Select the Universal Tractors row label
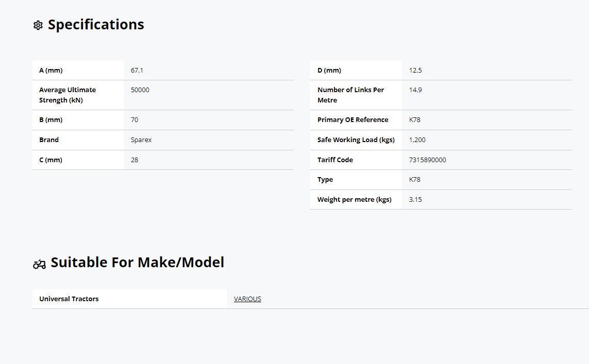The width and height of the screenshot is (589, 364). click(x=69, y=299)
